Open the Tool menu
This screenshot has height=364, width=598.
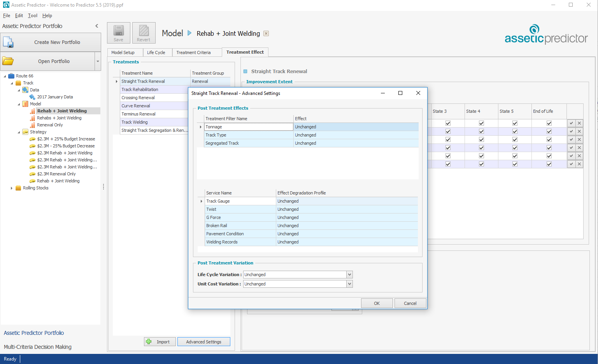(33, 16)
